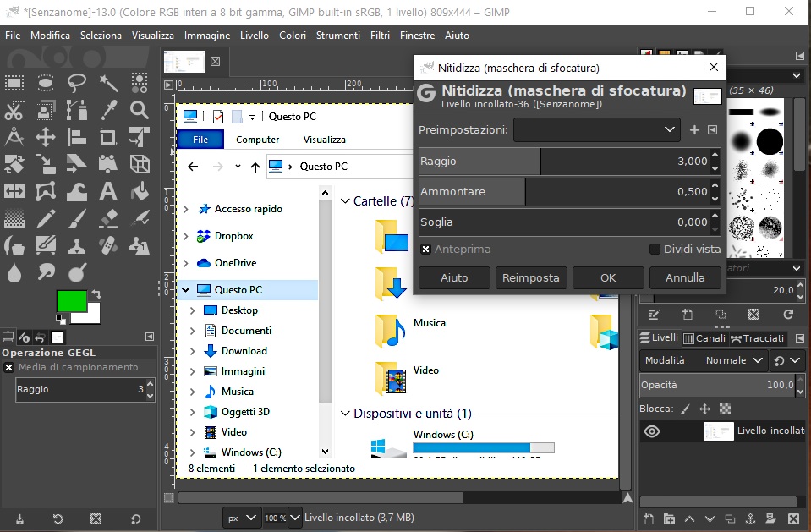Select the Clone stamp tool
This screenshot has height=532, width=811.
pos(77,246)
